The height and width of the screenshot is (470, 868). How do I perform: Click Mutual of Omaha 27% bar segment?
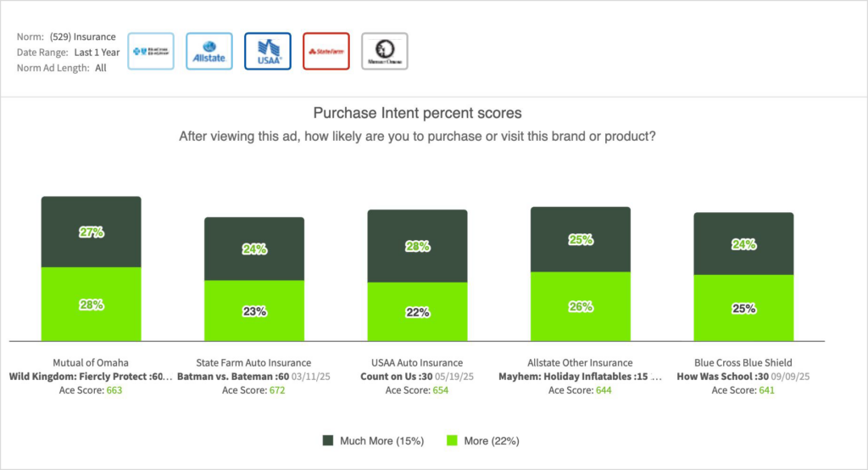coord(91,232)
